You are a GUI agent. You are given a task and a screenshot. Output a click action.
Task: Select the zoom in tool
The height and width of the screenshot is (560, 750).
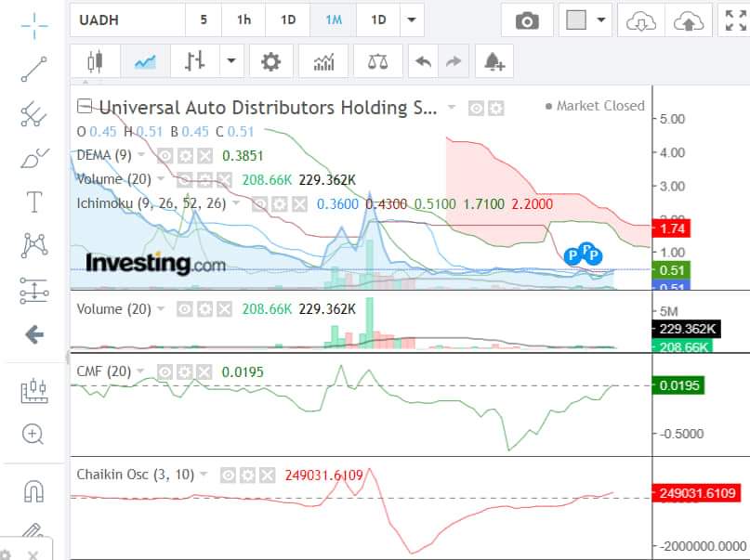click(x=33, y=434)
